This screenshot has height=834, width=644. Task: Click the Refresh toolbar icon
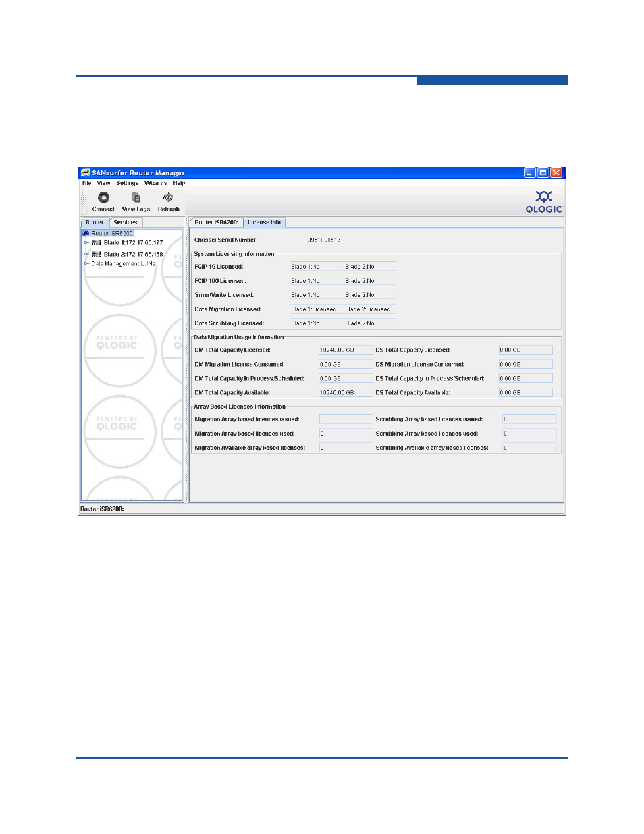click(x=168, y=197)
